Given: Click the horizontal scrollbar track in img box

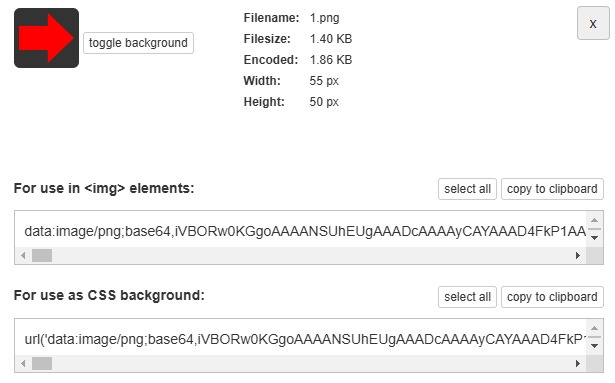Looking at the screenshot, I should point(312,255).
